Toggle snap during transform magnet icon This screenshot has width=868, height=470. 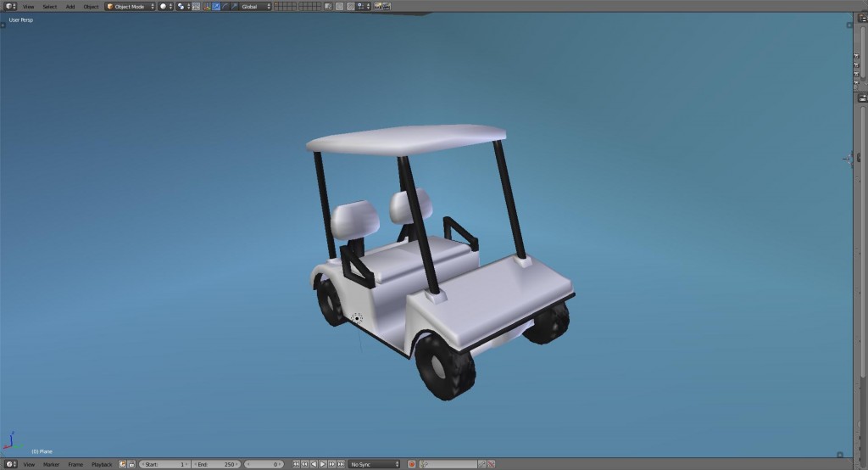[x=350, y=6]
